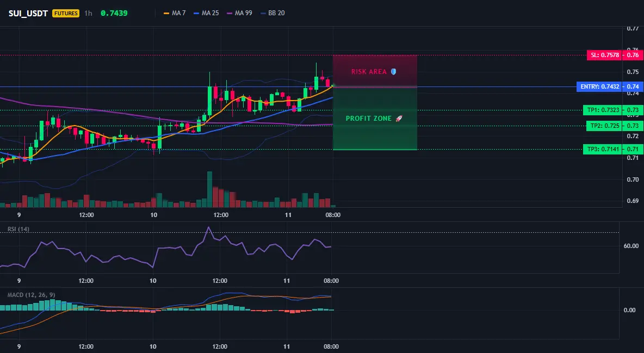Click the 9 date label under the MACD panel
This screenshot has width=644, height=353.
coord(19,346)
